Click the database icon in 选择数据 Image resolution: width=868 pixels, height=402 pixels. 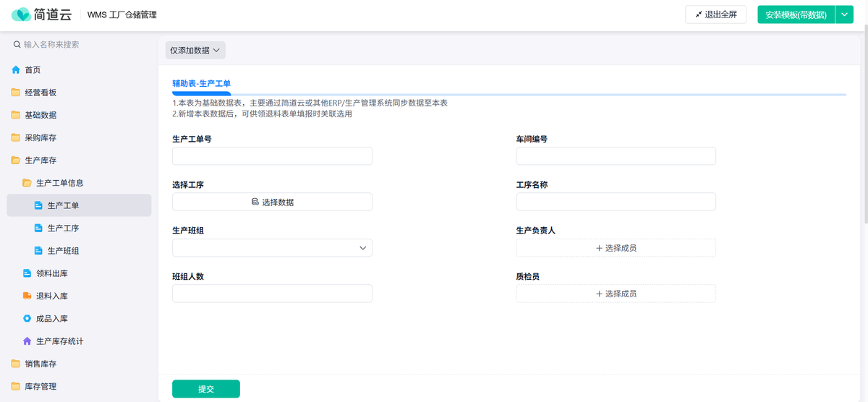point(255,202)
